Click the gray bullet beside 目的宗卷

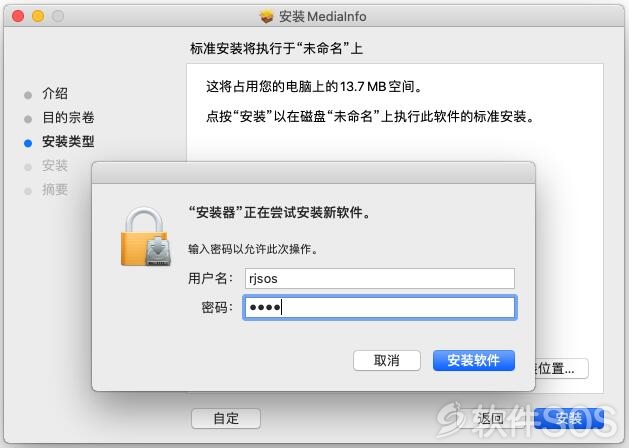click(x=28, y=119)
